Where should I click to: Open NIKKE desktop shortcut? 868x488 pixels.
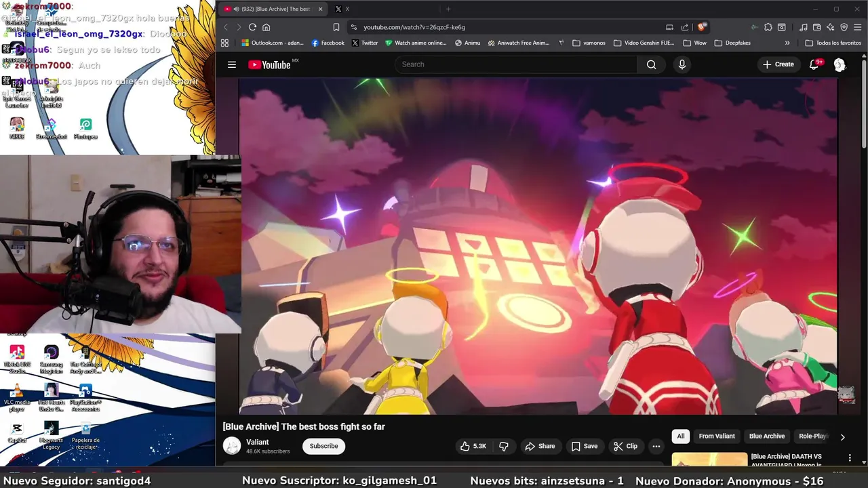pos(17,128)
